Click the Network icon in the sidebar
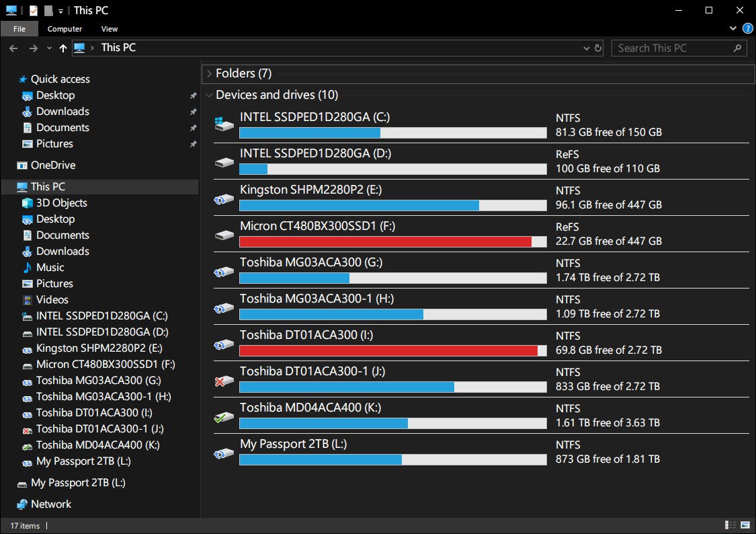756x534 pixels. (x=22, y=504)
